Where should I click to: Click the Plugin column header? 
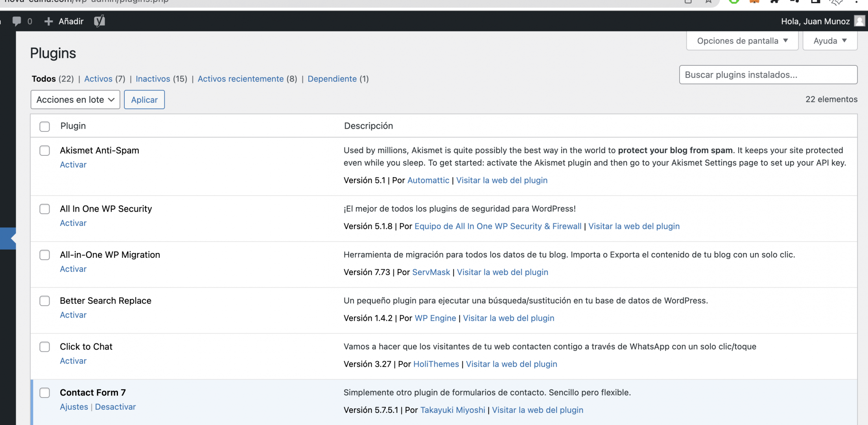click(x=73, y=126)
